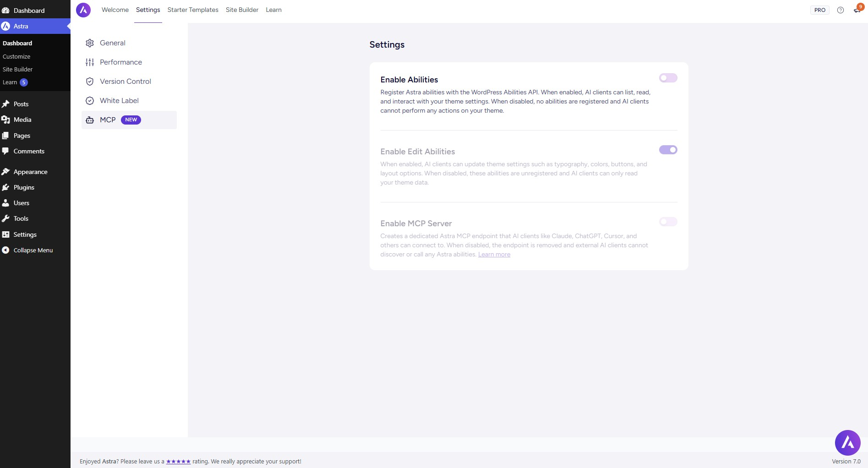Click the General gear icon
Screen dimensions: 868x468
point(90,43)
